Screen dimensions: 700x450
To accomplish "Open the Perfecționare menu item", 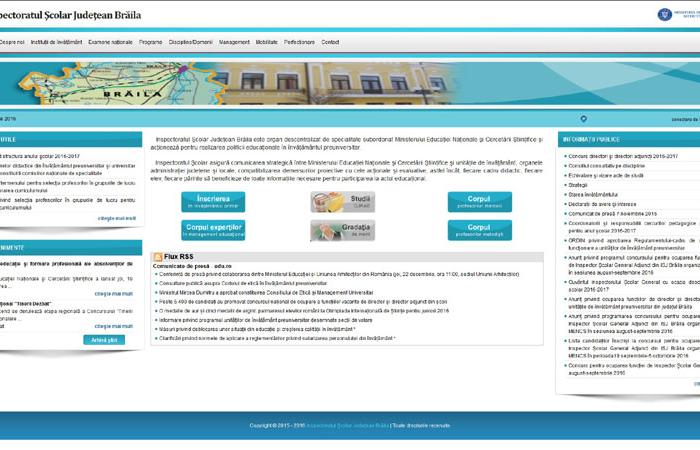I will point(299,42).
